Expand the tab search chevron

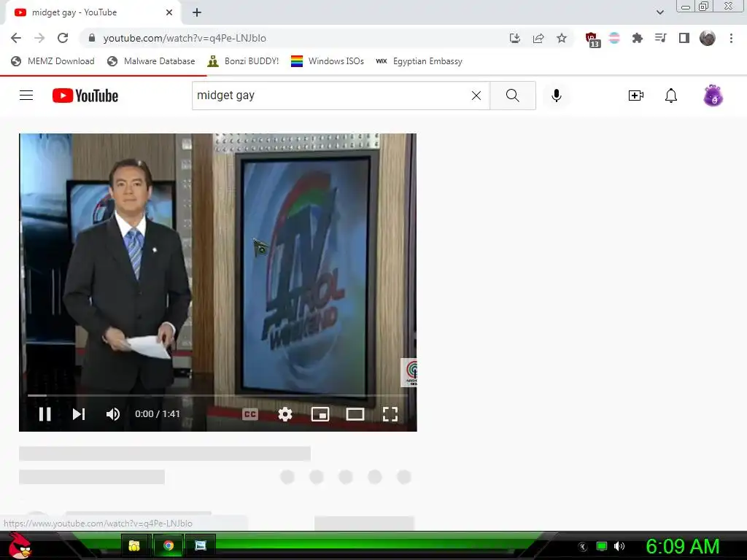point(659,12)
